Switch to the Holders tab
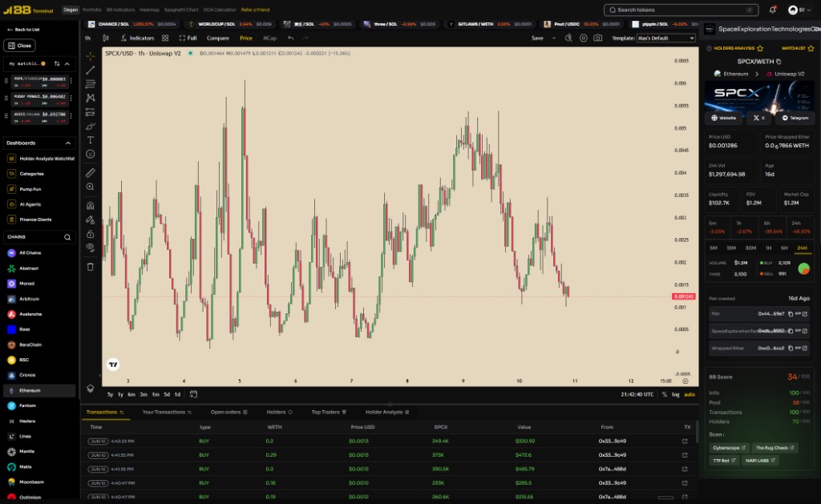 click(279, 412)
